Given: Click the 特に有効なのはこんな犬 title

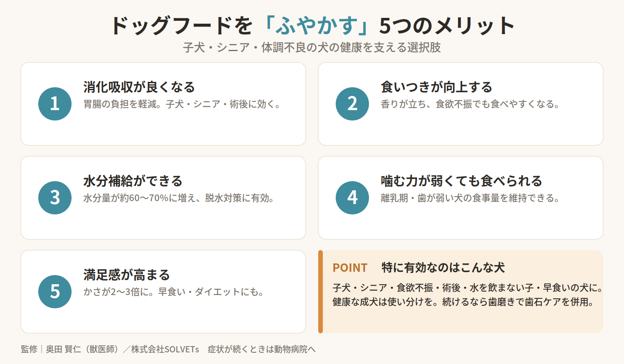Looking at the screenshot, I should click(443, 268).
